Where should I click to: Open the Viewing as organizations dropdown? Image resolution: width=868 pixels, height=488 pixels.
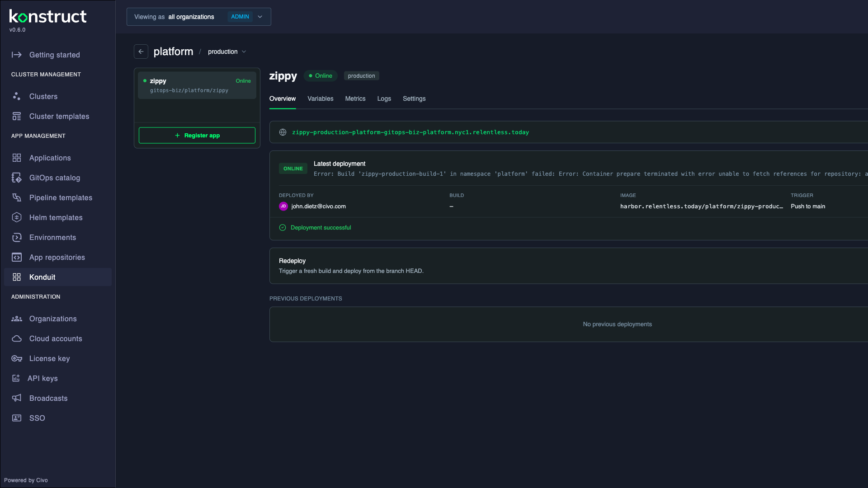click(199, 17)
